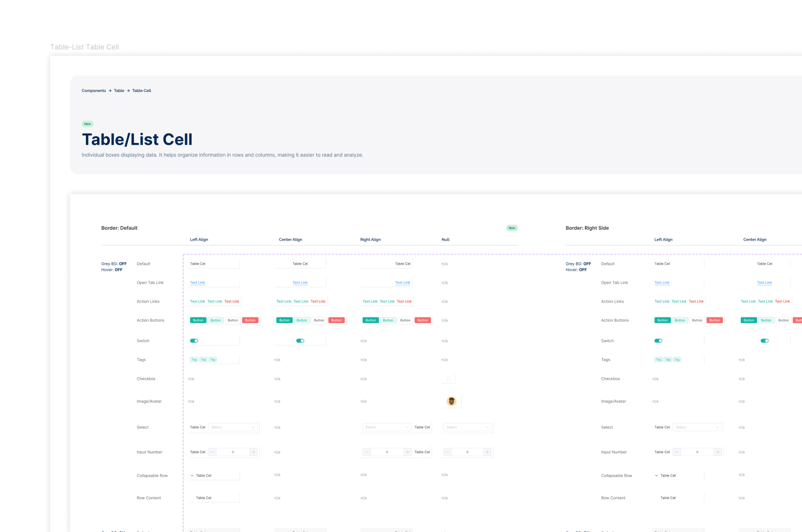
Task: Expand the Collapsable Row chevron under Border: Right Side
Action: [656, 476]
